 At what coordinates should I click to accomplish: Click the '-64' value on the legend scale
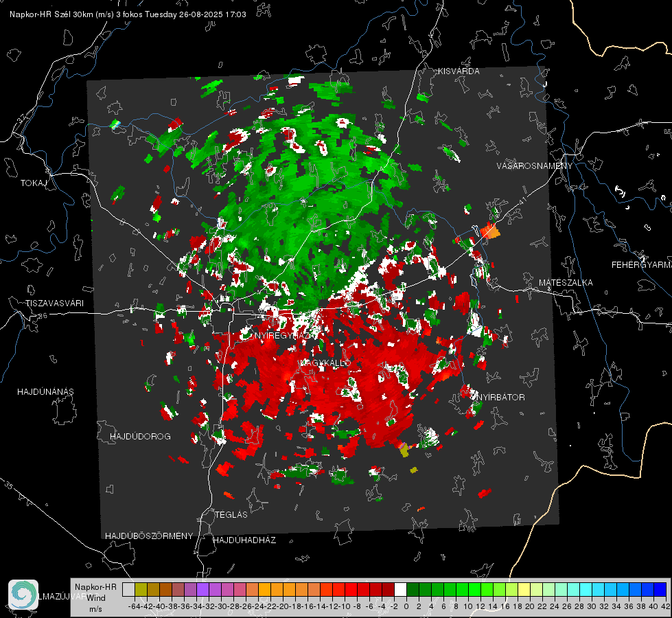point(134,606)
